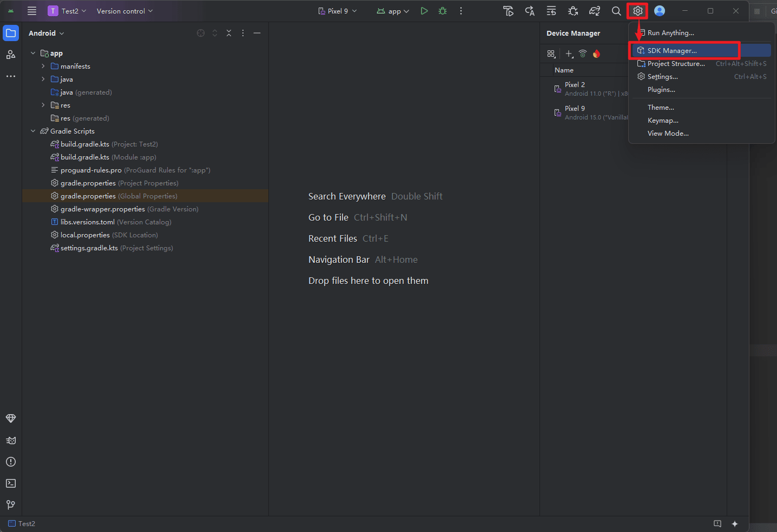
Task: Open Search Everywhere magnifier icon
Action: click(616, 11)
